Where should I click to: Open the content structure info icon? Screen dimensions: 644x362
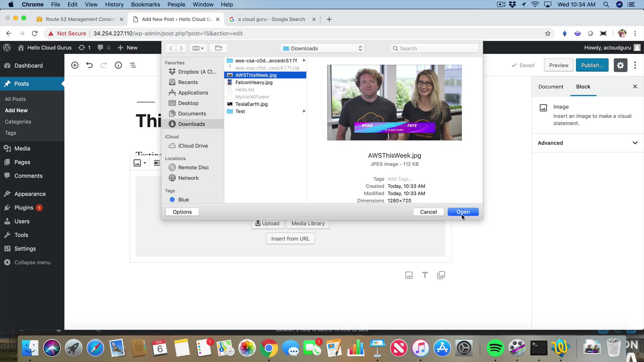coord(118,65)
